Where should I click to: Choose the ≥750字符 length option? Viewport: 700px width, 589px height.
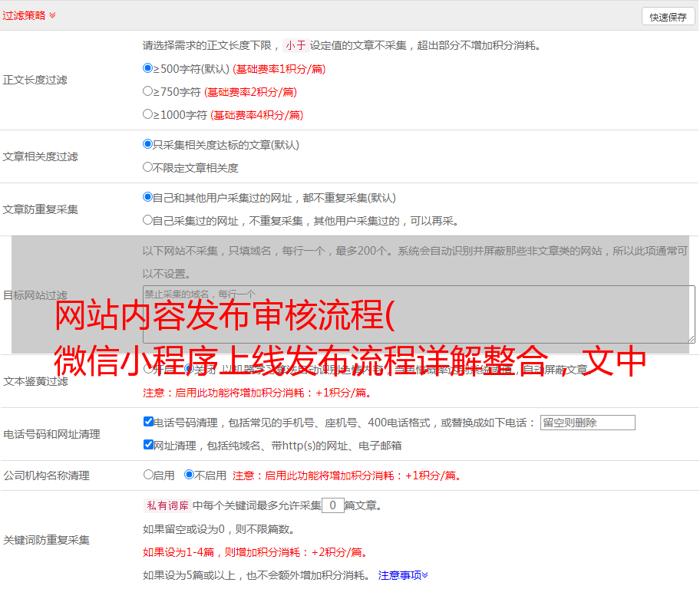point(147,91)
